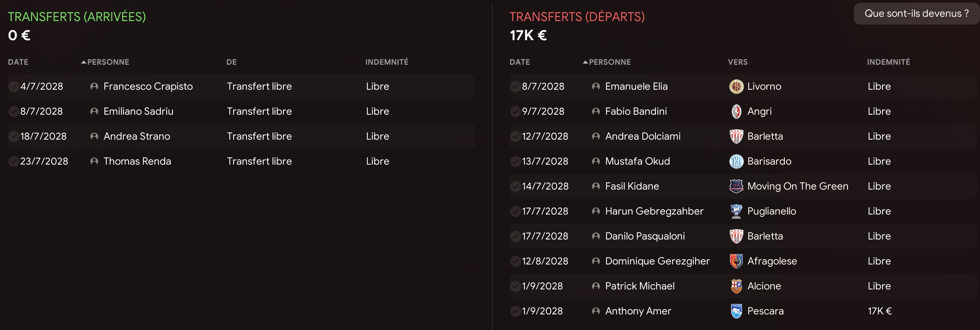Image resolution: width=980 pixels, height=330 pixels.
Task: Sort arrivals by PERSONNE column arrow
Action: [84, 62]
